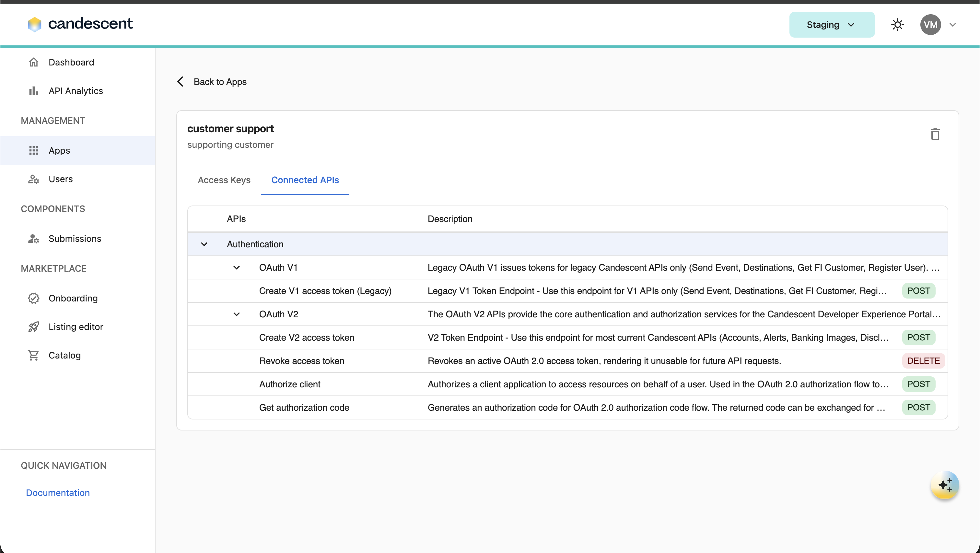Click the Apps grid icon
980x553 pixels.
pyautogui.click(x=33, y=150)
